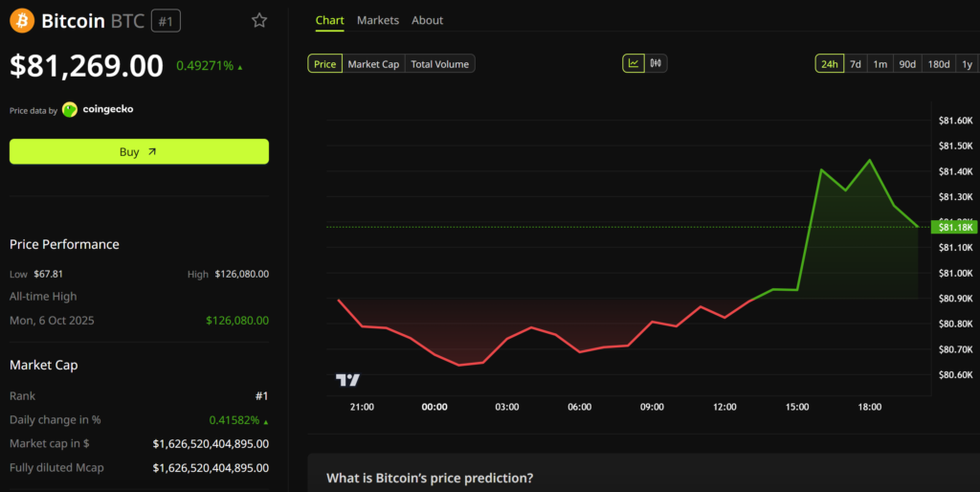Click the 15:00 time axis label
This screenshot has width=980, height=492.
pos(797,407)
